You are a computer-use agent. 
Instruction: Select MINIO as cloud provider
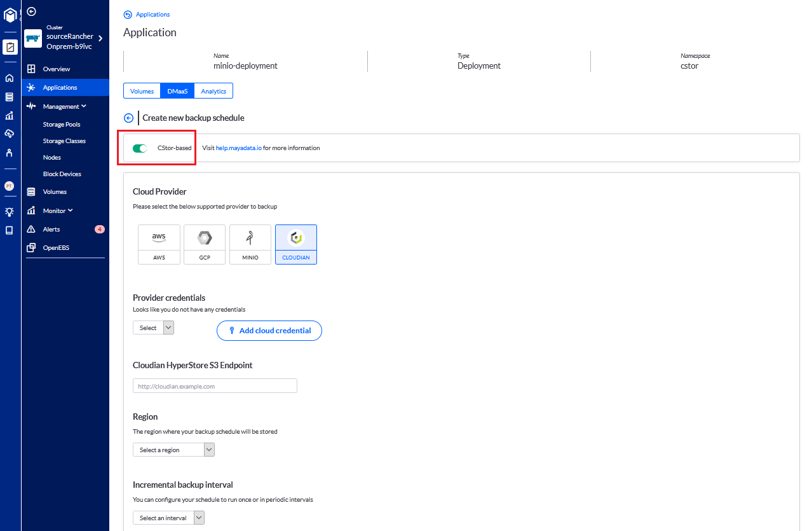[x=250, y=244]
